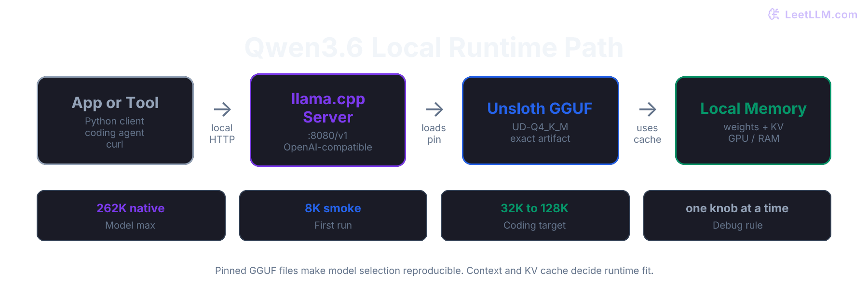
Task: Click the 'uses cache' label
Action: (x=647, y=134)
